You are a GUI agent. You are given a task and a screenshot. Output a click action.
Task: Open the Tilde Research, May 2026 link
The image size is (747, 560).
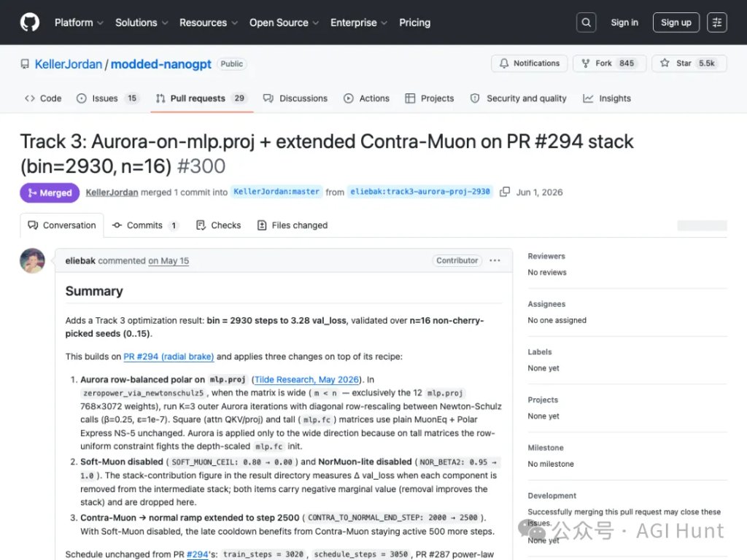[x=307, y=379]
